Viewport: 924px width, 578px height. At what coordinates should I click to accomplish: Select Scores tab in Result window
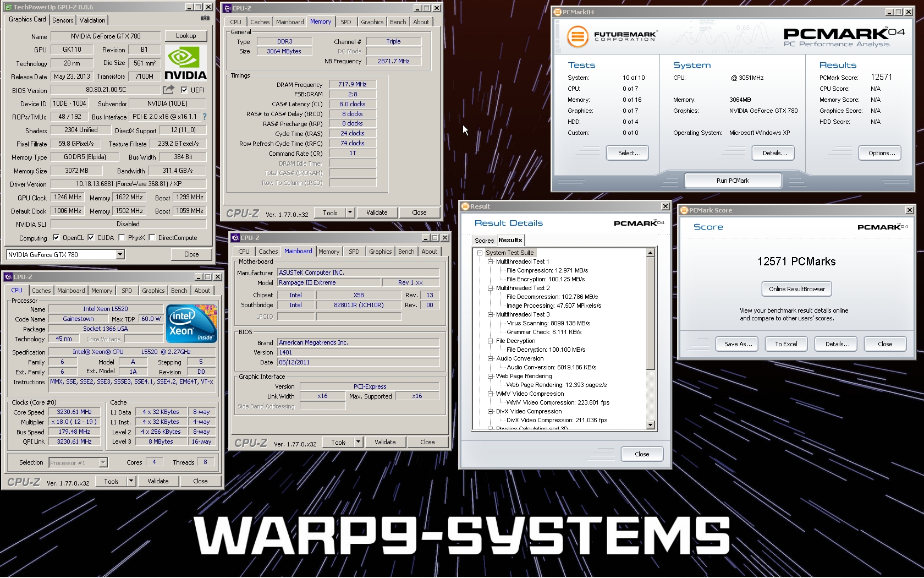484,241
